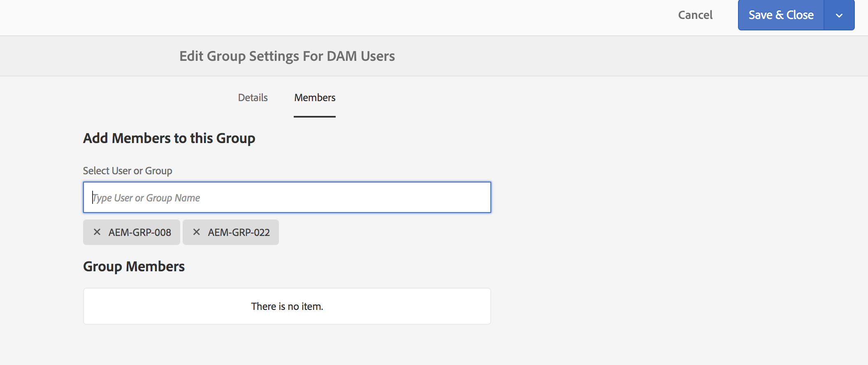
Task: Open the Save & Close dropdown arrow
Action: pyautogui.click(x=839, y=15)
